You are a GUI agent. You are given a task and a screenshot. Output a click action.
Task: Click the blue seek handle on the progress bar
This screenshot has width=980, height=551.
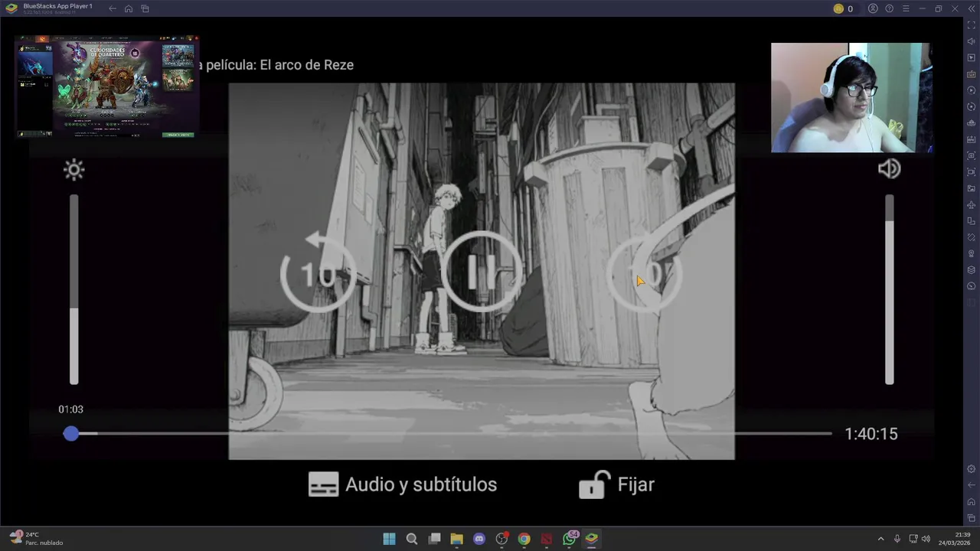[71, 434]
